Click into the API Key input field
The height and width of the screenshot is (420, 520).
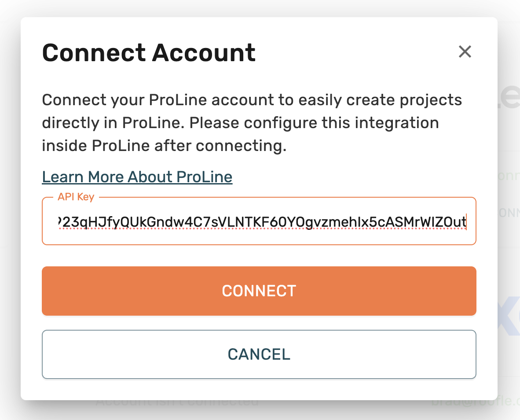[259, 222]
